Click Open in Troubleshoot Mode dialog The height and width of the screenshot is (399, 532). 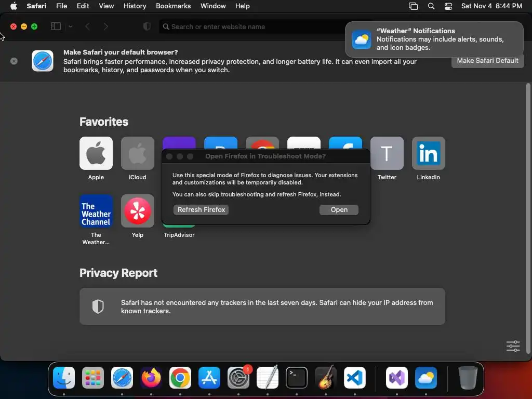tap(339, 210)
